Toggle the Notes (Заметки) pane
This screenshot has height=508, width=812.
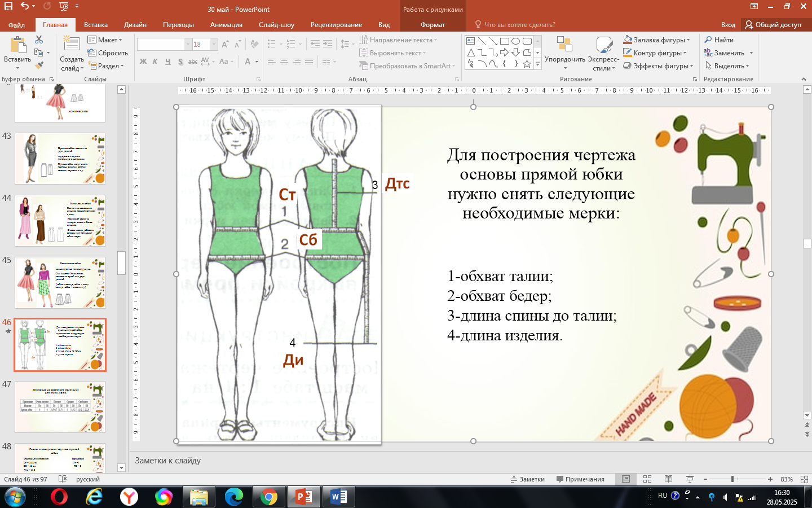coord(527,479)
